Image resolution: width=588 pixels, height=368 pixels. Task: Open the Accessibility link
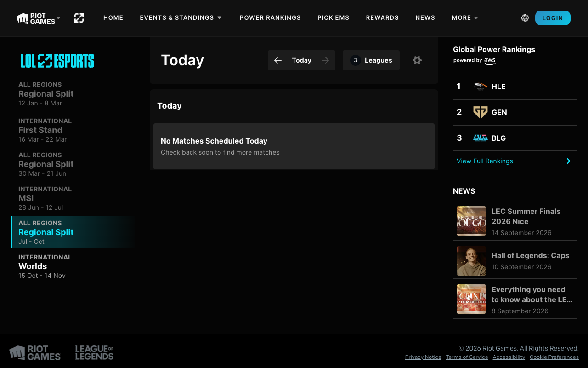509,357
